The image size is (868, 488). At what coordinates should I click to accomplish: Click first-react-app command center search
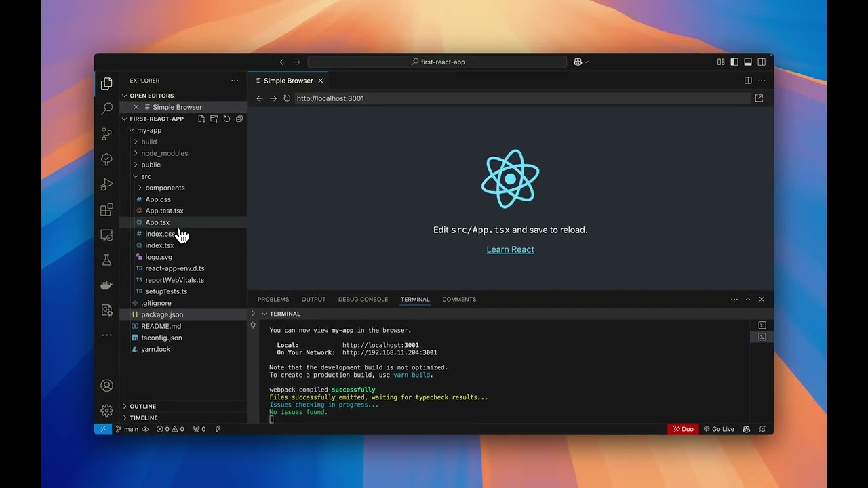click(437, 62)
